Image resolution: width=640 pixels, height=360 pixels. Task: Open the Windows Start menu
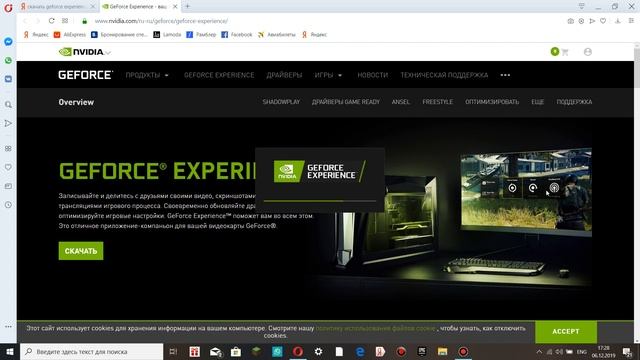coord(10,351)
